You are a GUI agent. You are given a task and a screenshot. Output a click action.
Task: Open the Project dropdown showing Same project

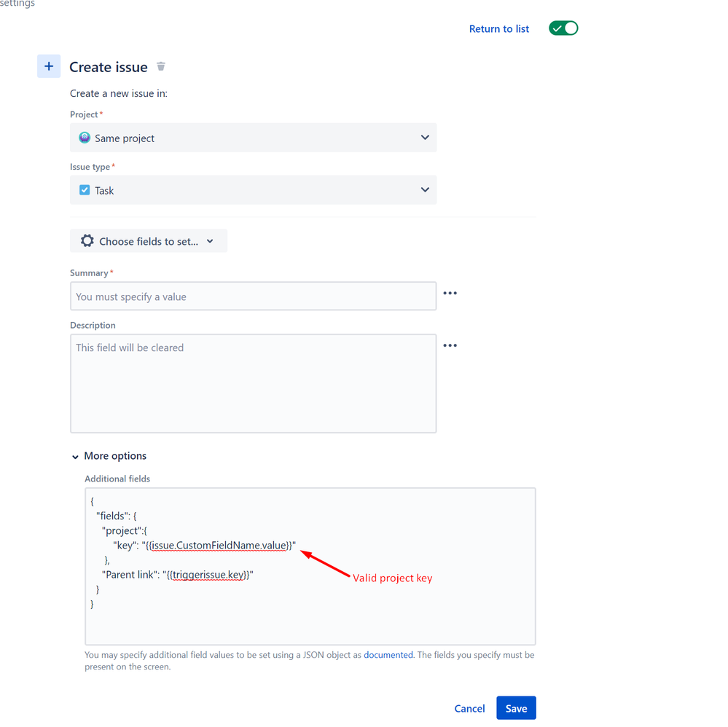[253, 138]
